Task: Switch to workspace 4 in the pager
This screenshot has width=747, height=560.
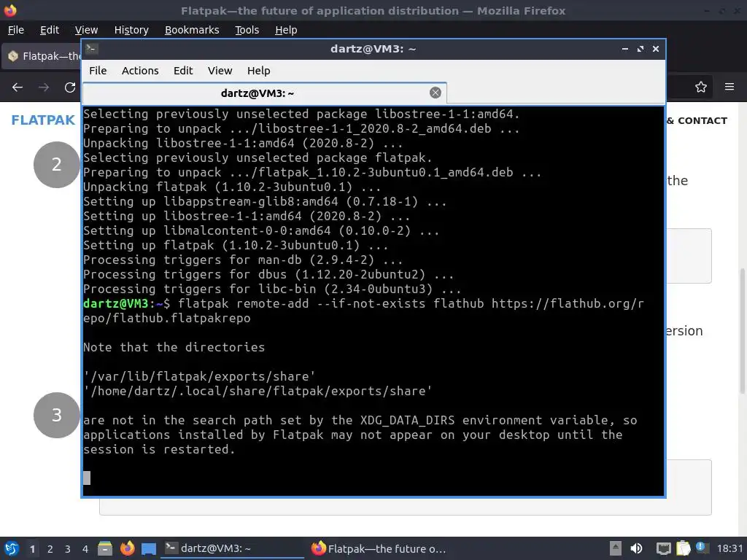Action: coord(85,549)
